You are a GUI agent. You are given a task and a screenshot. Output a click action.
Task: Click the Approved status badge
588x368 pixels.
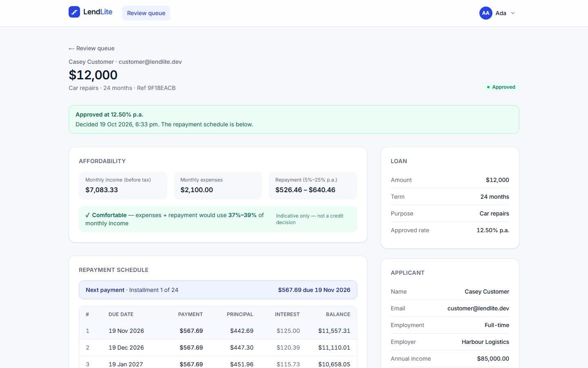501,87
